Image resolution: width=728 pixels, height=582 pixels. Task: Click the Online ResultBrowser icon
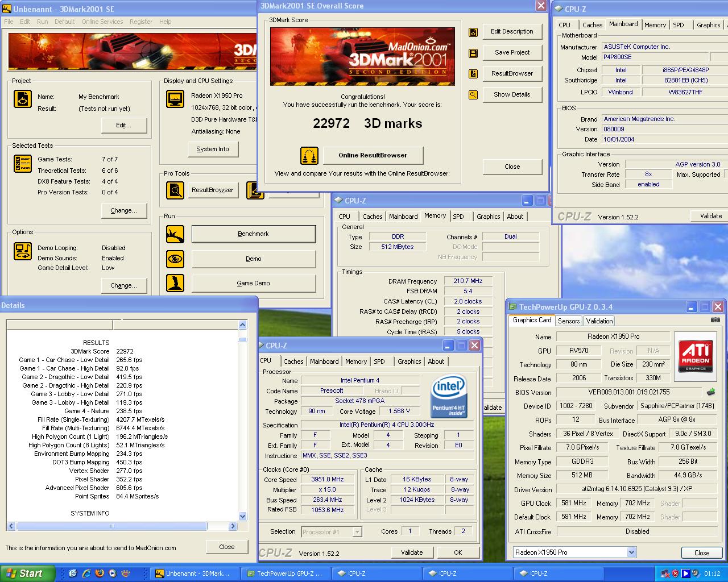tap(309, 155)
